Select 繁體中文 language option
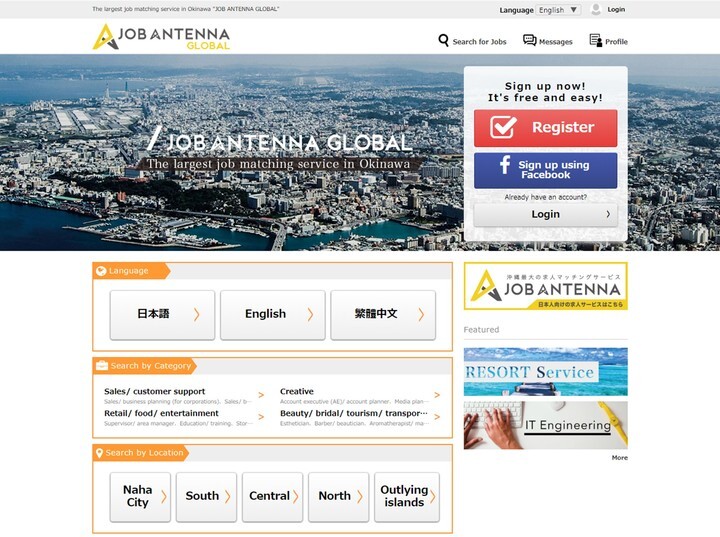The width and height of the screenshot is (720, 537). tap(382, 314)
